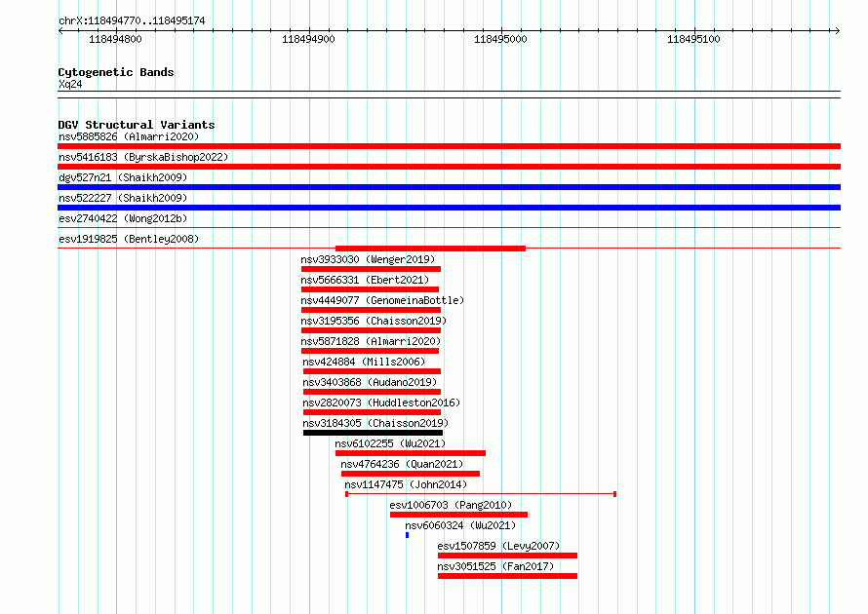Select the red bar under nsv5416183
The image size is (868, 614).
click(x=449, y=167)
